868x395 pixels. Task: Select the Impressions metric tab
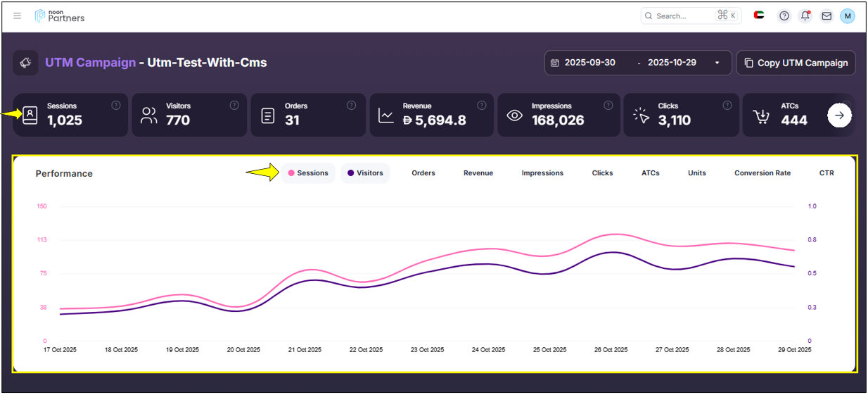click(542, 173)
